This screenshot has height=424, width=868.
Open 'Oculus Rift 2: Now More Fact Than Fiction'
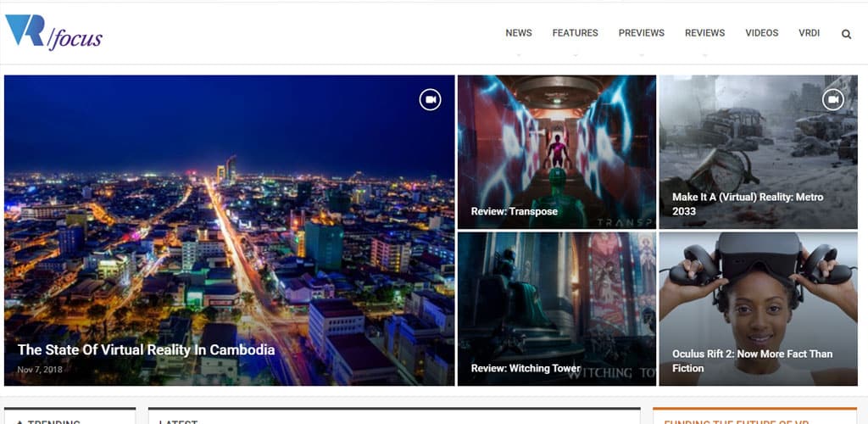click(x=752, y=360)
